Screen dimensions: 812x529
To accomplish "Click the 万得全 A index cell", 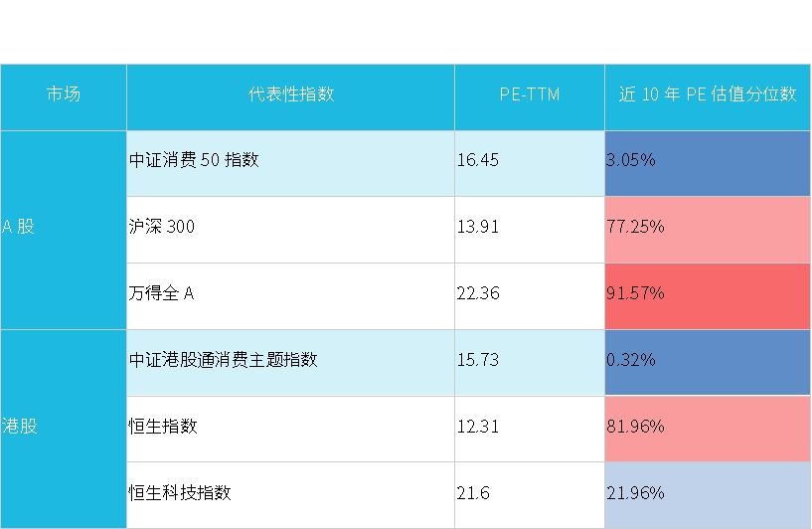I will click(290, 294).
